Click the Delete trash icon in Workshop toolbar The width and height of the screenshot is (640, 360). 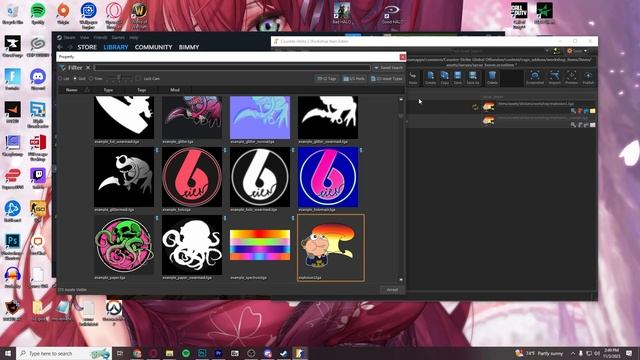[x=492, y=76]
